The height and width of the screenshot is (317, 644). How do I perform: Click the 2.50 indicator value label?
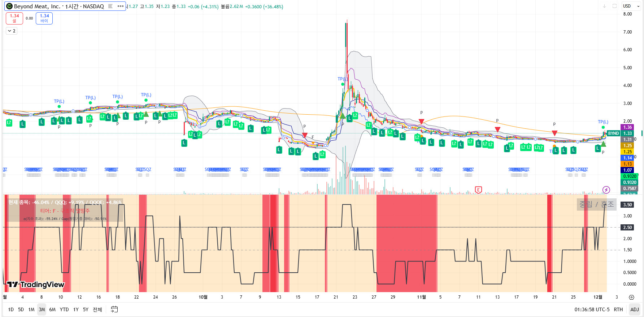627,228
